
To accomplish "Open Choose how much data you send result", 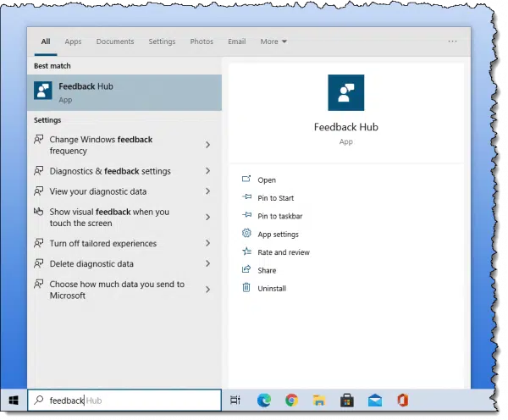I will click(123, 290).
